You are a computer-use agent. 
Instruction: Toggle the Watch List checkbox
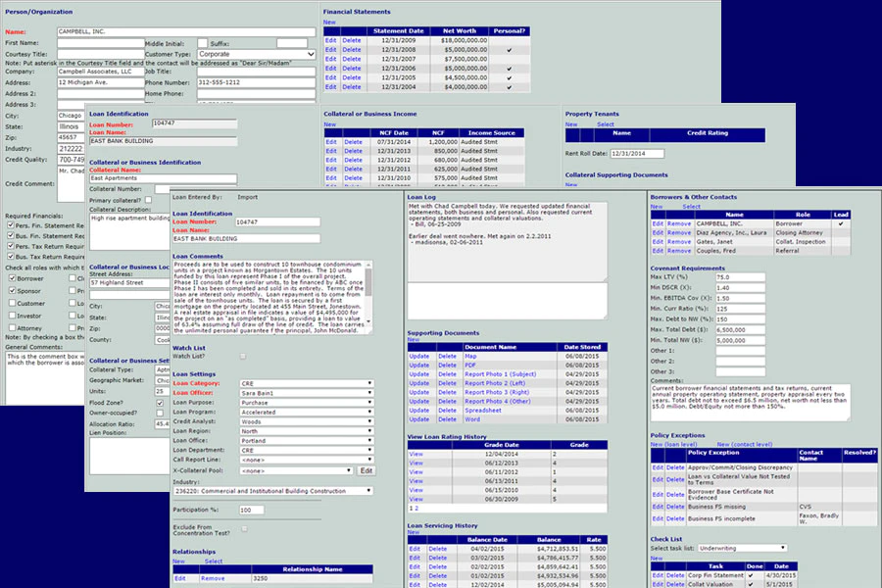point(243,356)
